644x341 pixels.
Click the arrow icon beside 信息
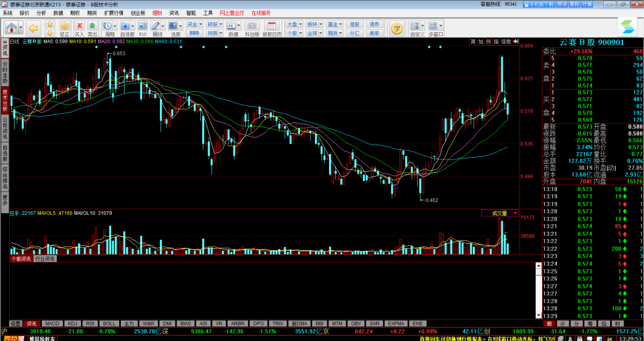[515, 41]
